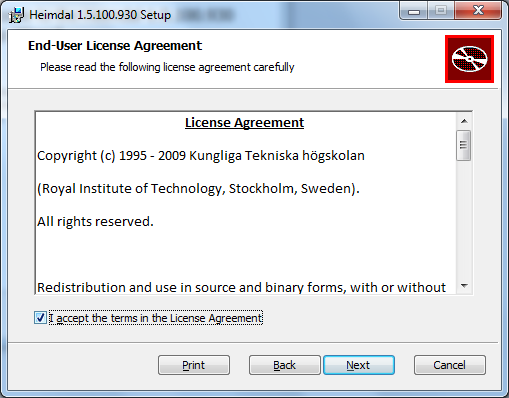509x398 pixels.
Task: Minimize the setup window
Action: (414, 11)
